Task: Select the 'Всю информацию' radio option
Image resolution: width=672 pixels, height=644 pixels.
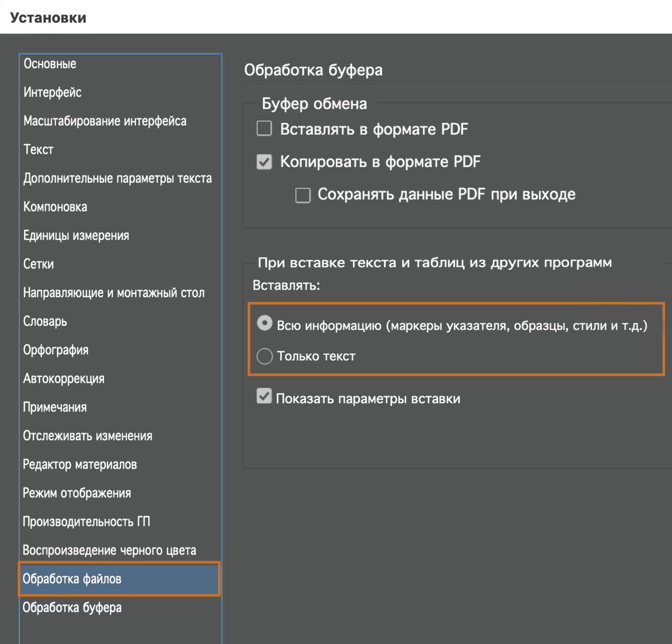Action: (265, 323)
